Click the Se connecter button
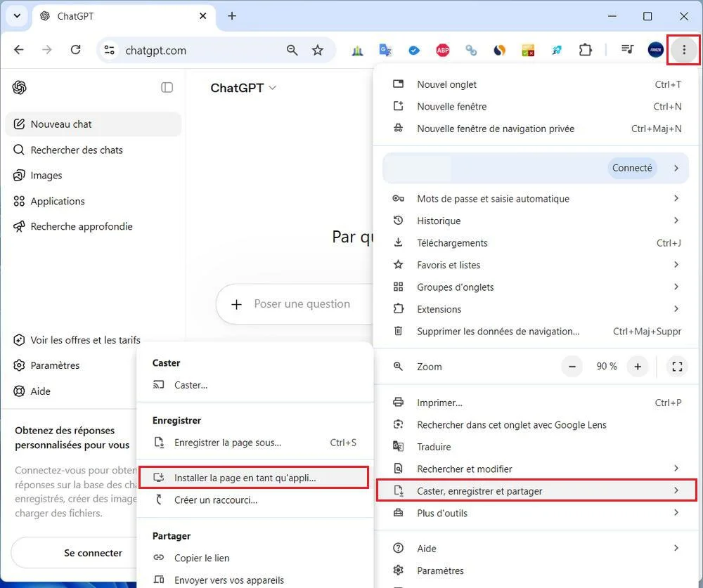Screen dimensions: 703x588 [75, 553]
